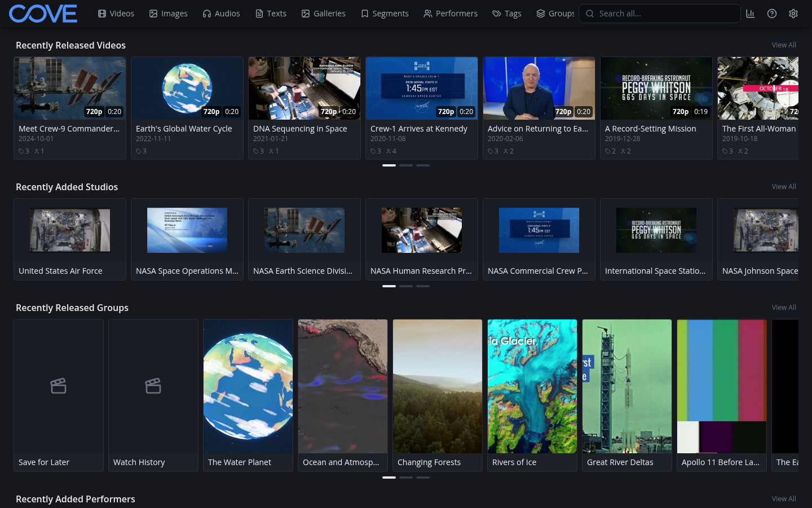This screenshot has width=812, height=508.
Task: Open the settings gear icon
Action: (x=793, y=14)
